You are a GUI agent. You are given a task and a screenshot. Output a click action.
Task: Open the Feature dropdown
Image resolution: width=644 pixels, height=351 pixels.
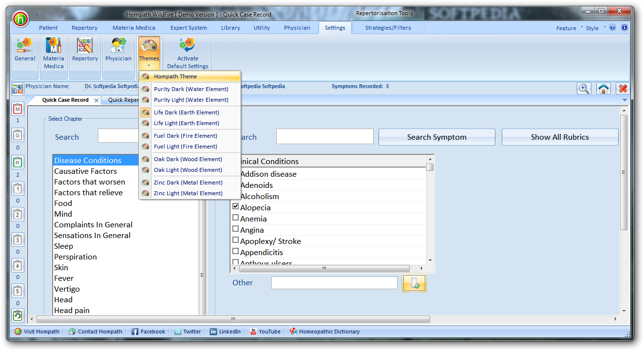[x=569, y=28]
